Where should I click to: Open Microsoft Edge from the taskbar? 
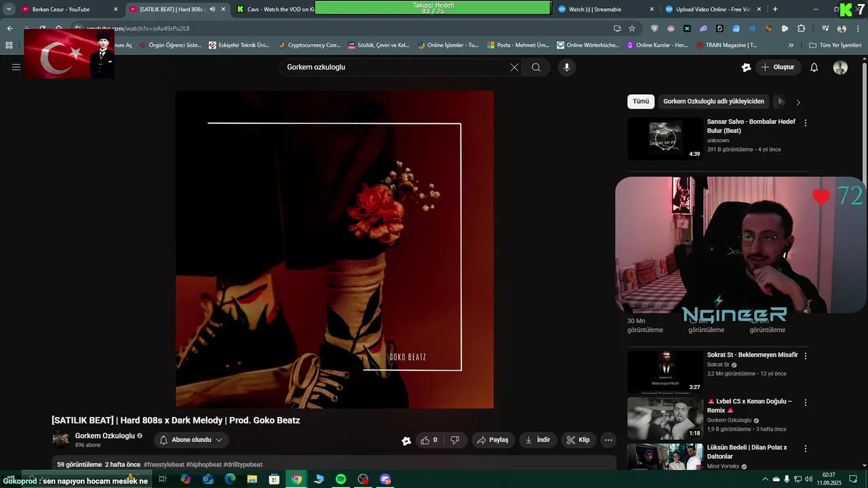(x=230, y=479)
